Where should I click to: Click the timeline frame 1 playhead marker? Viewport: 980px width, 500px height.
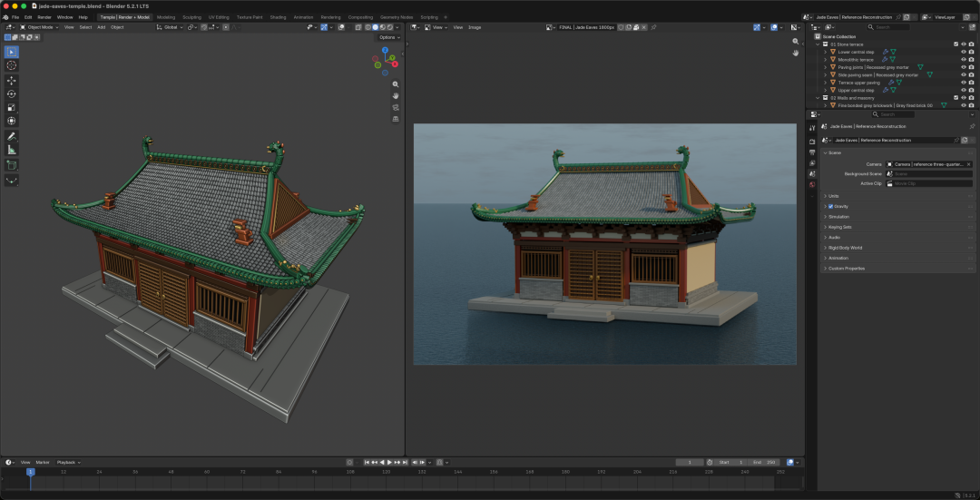29,471
